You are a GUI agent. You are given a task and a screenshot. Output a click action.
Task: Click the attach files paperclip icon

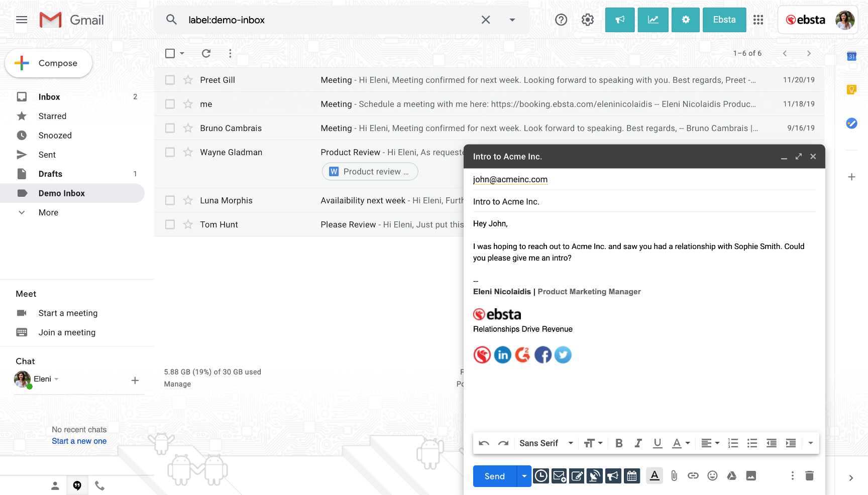click(x=674, y=476)
